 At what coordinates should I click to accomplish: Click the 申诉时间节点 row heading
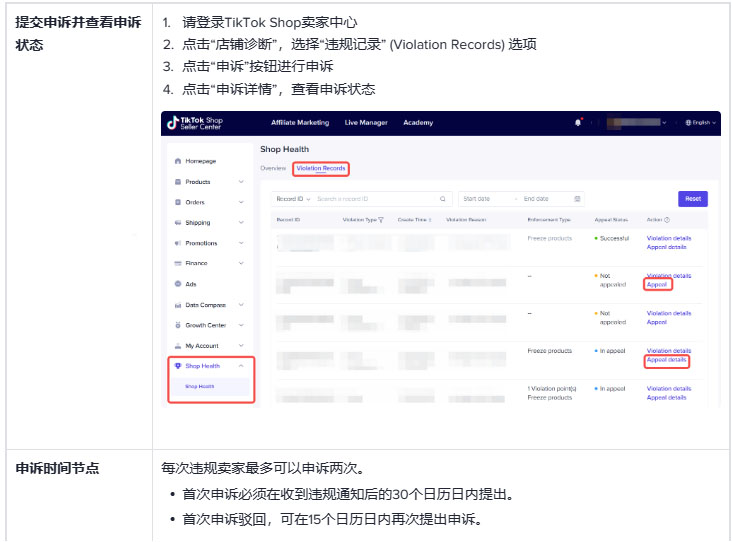click(x=57, y=468)
